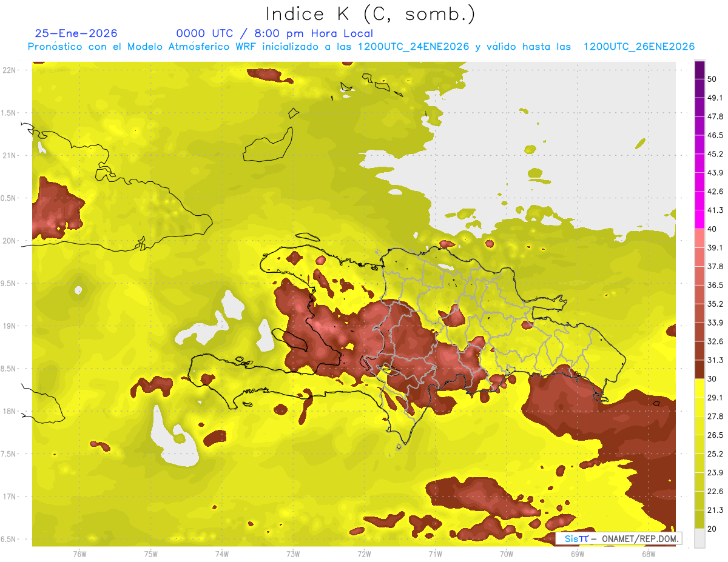The height and width of the screenshot is (562, 728).
Task: Click the colorbar value "29.1"
Action: 716,398
